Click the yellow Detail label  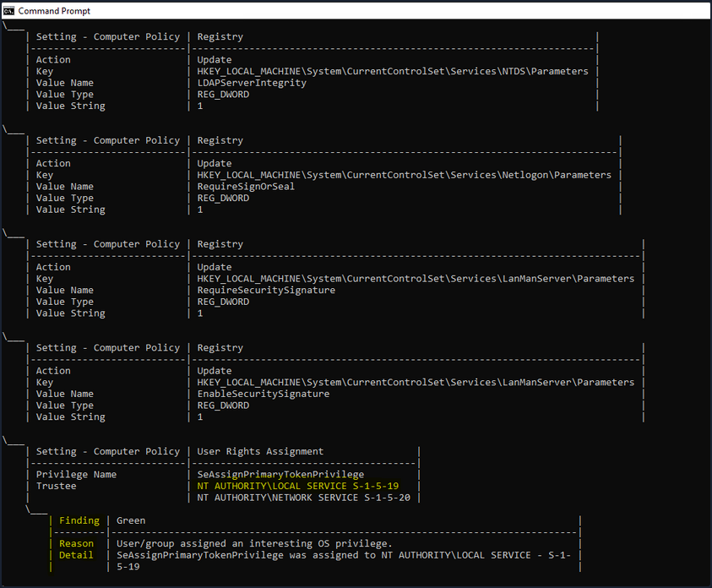[76, 555]
